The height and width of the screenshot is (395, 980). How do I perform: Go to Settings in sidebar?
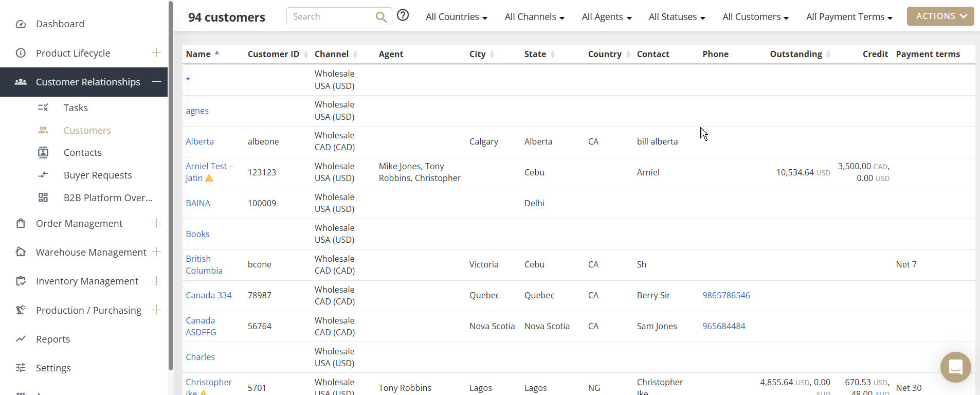tap(53, 368)
